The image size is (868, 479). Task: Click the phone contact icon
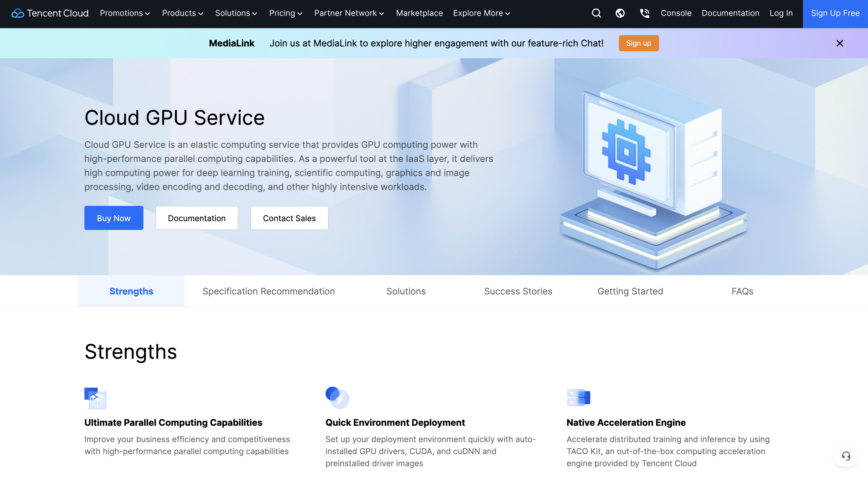[x=644, y=13]
